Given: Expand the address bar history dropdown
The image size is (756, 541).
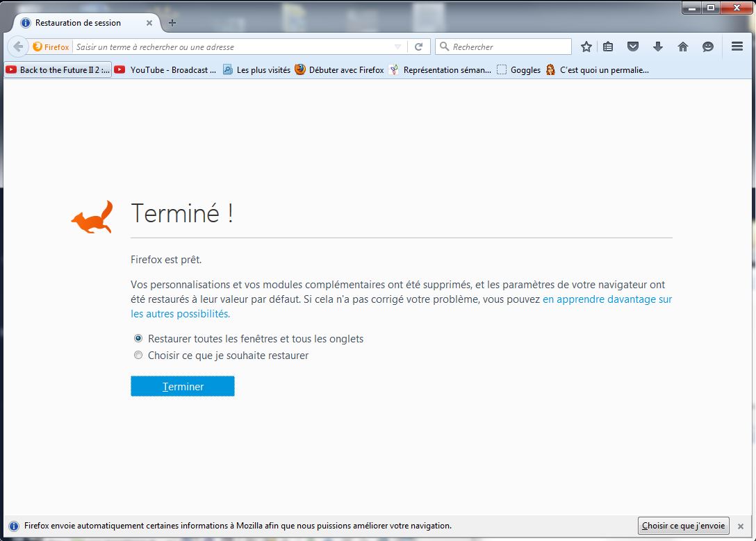Looking at the screenshot, I should pos(397,47).
